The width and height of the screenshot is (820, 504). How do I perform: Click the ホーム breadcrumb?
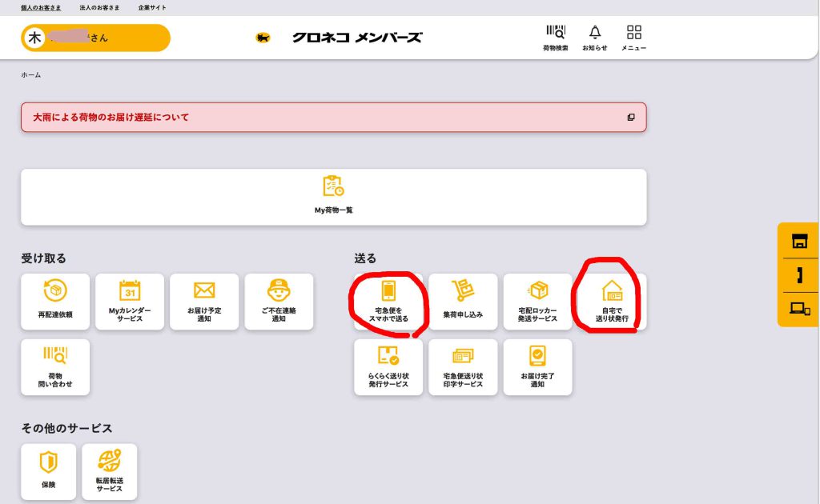pyautogui.click(x=31, y=75)
